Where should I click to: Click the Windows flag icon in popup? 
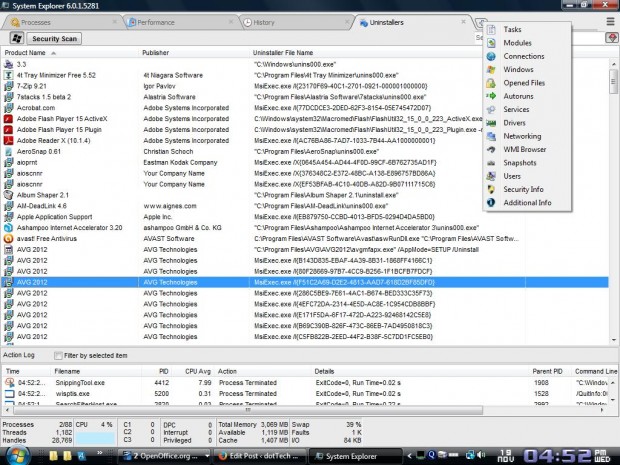coord(491,70)
